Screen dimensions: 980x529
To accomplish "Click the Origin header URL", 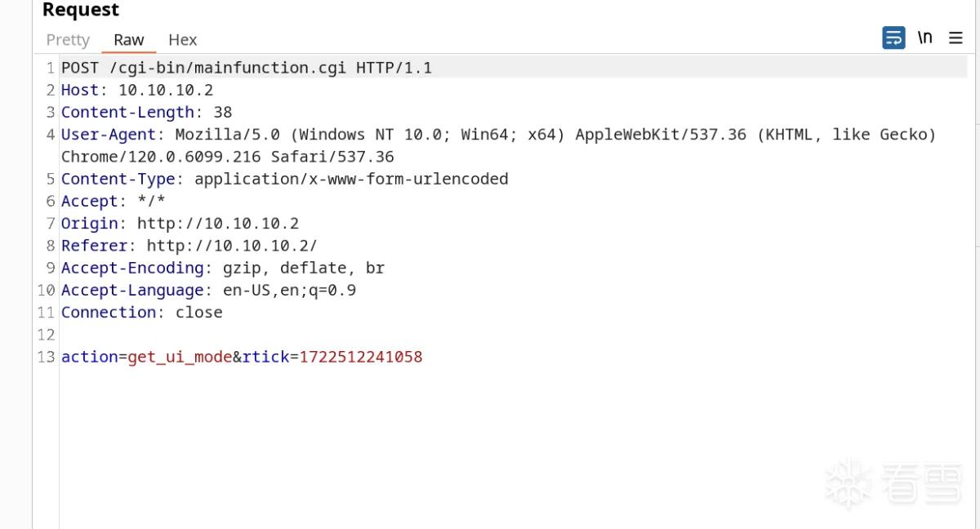I will pyautogui.click(x=218, y=223).
